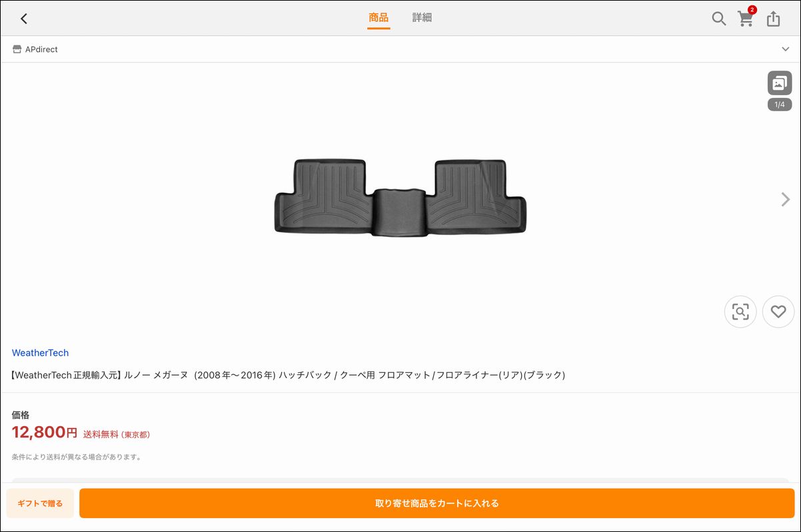
Task: Open the APdirect store name
Action: [x=41, y=49]
